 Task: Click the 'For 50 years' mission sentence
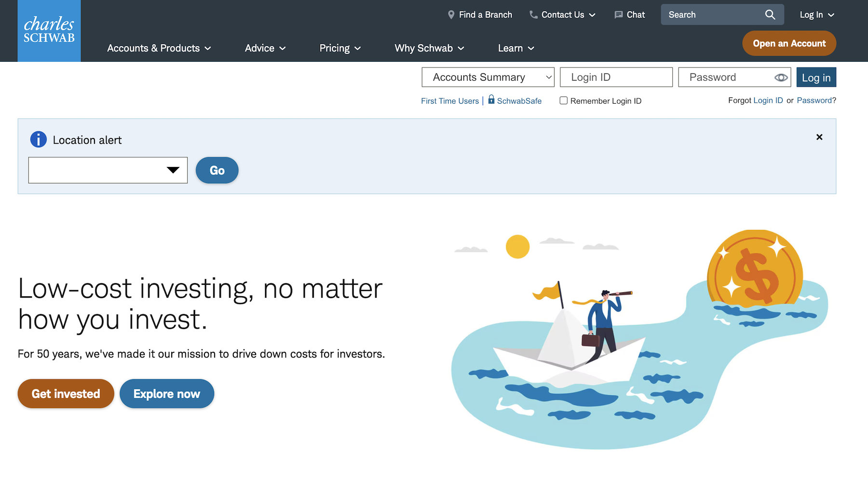click(x=201, y=354)
